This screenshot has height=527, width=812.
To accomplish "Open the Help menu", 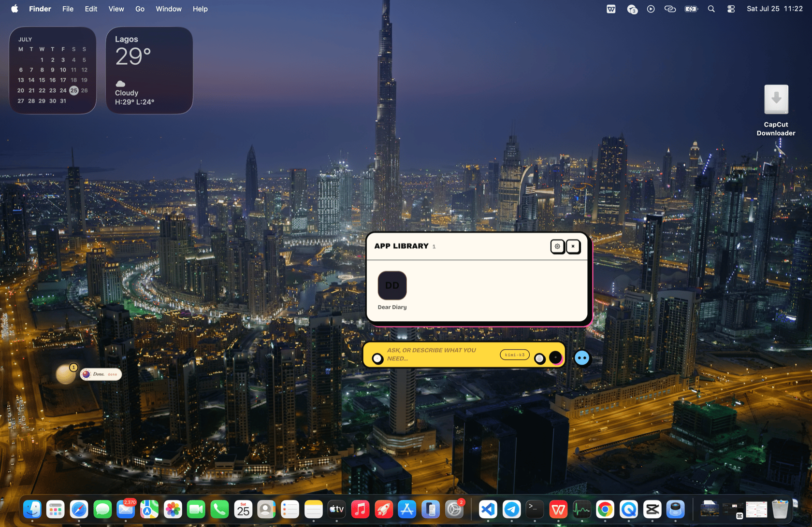I will pyautogui.click(x=200, y=9).
